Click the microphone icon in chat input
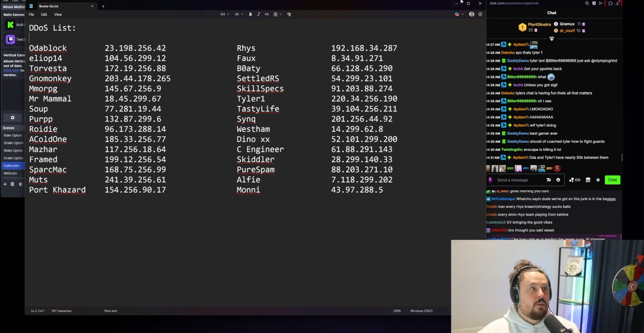Image resolution: width=644 pixels, height=333 pixels. [x=491, y=180]
